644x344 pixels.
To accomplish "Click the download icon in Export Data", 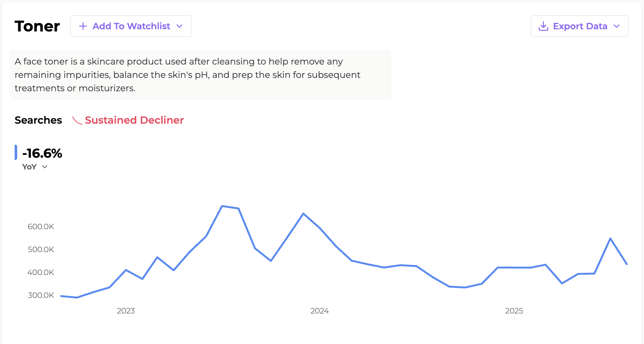I will pos(543,26).
